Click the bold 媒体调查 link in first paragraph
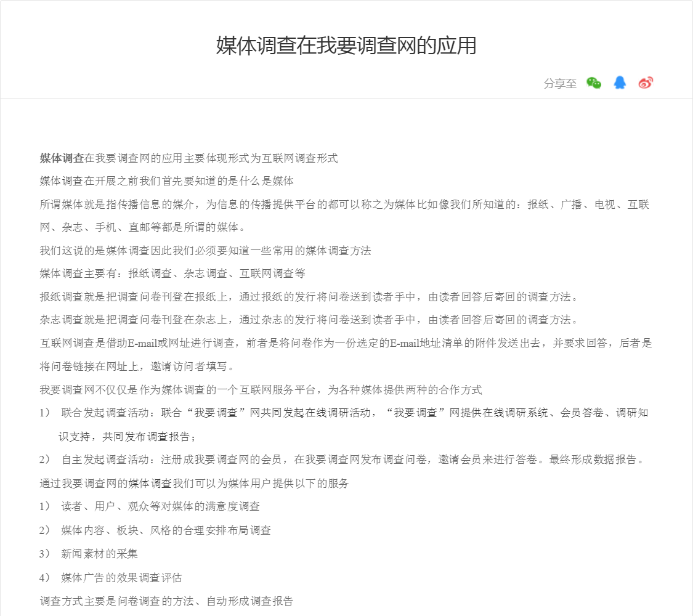The height and width of the screenshot is (616, 693). (x=62, y=158)
